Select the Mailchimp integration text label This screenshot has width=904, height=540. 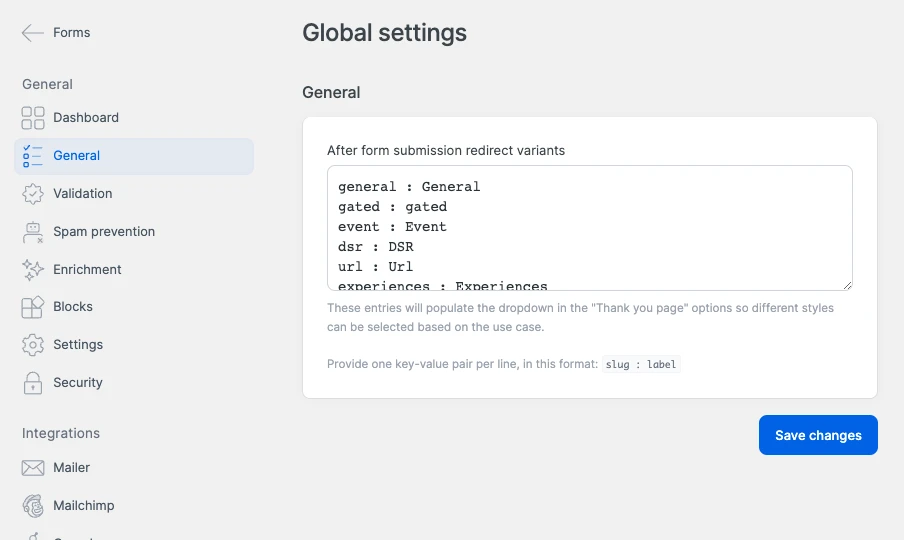[x=84, y=506]
